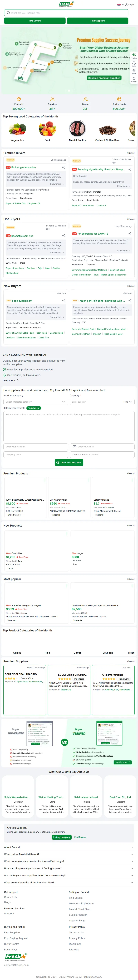Expand documents needed for verified badge FAQ
The width and height of the screenshot is (138, 980).
69,861
